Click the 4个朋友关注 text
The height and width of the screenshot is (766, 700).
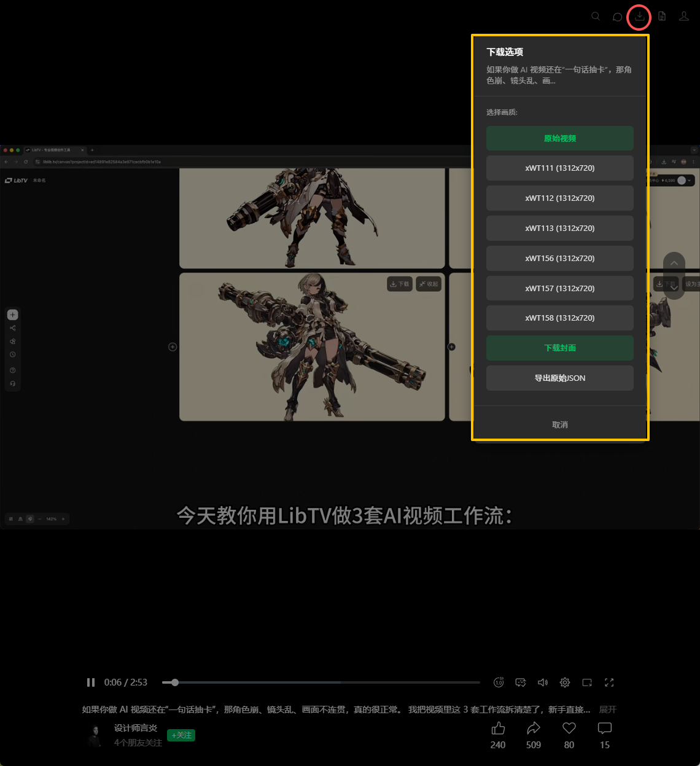coord(138,743)
